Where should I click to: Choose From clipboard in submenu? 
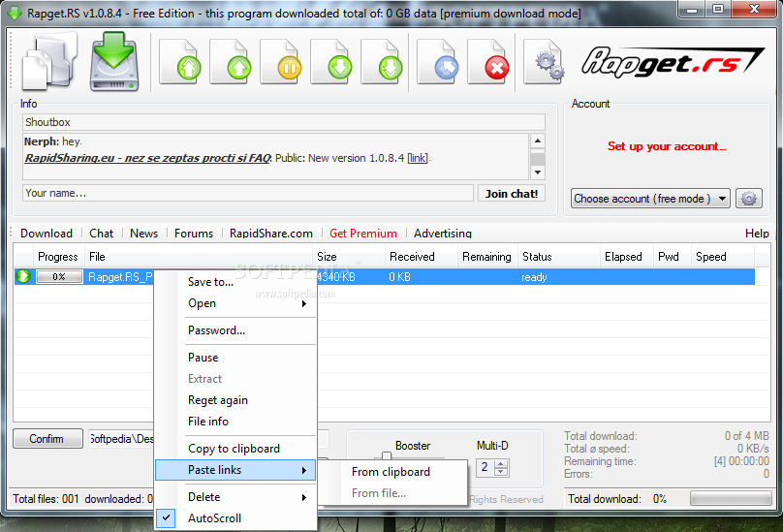(391, 472)
